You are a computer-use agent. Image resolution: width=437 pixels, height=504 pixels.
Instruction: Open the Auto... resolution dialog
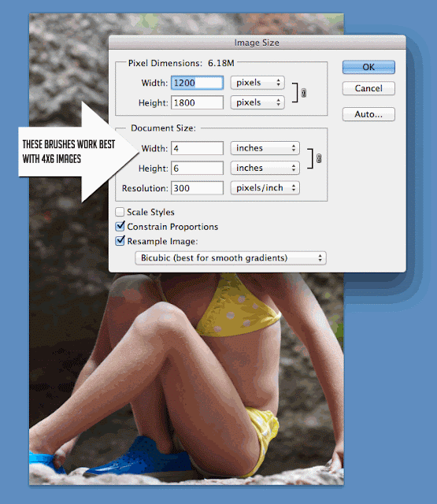pos(368,114)
